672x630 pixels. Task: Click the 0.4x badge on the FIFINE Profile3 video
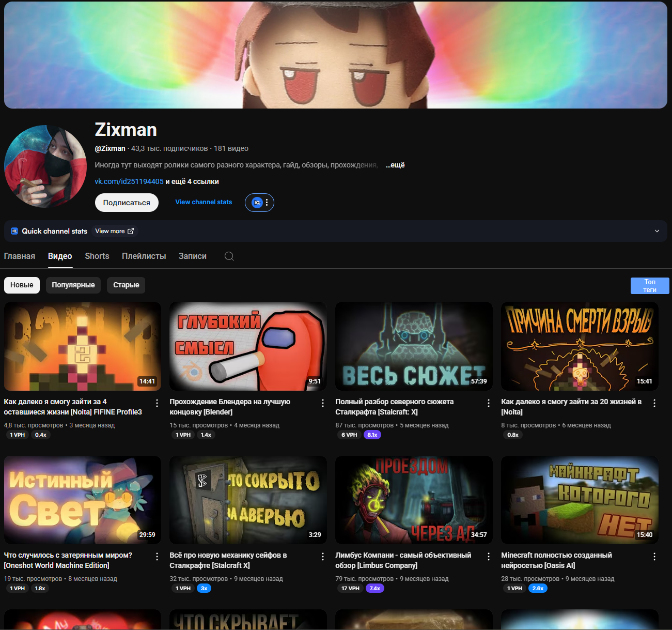[x=41, y=435]
